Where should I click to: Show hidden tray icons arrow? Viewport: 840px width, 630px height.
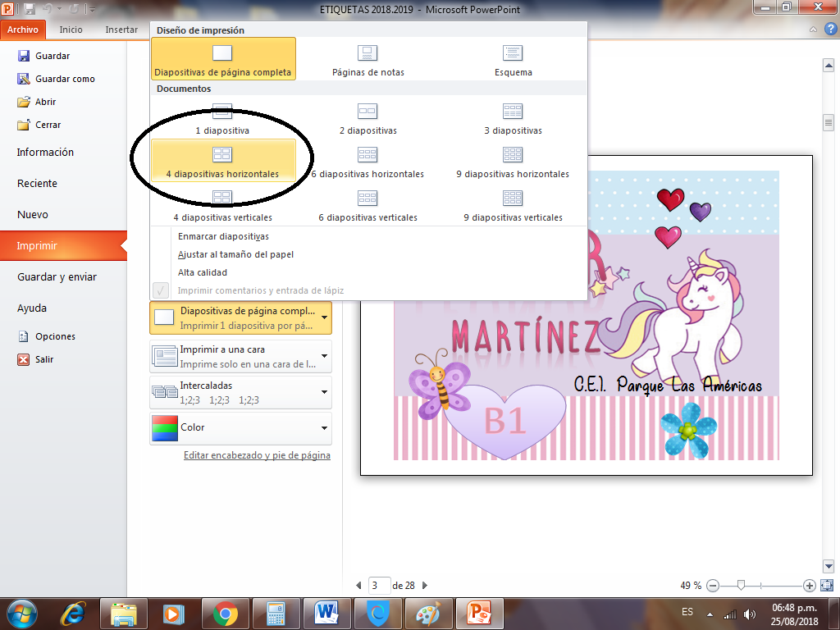pos(710,614)
